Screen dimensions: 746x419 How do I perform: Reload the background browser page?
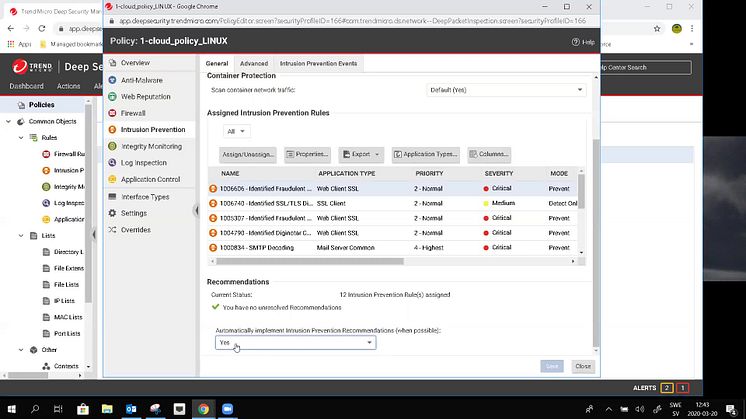click(x=42, y=29)
